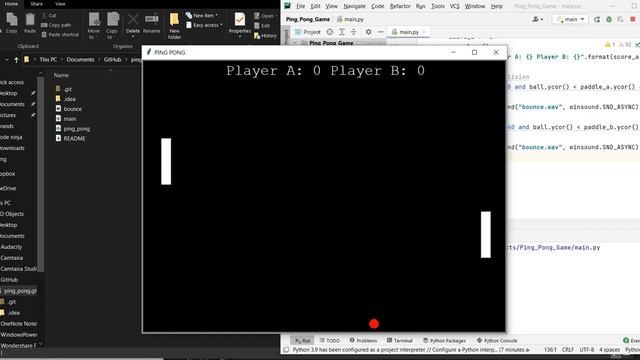Select the Home tab in File Explorer
Image resolution: width=640 pixels, height=360 pixels.
(x=11, y=4)
